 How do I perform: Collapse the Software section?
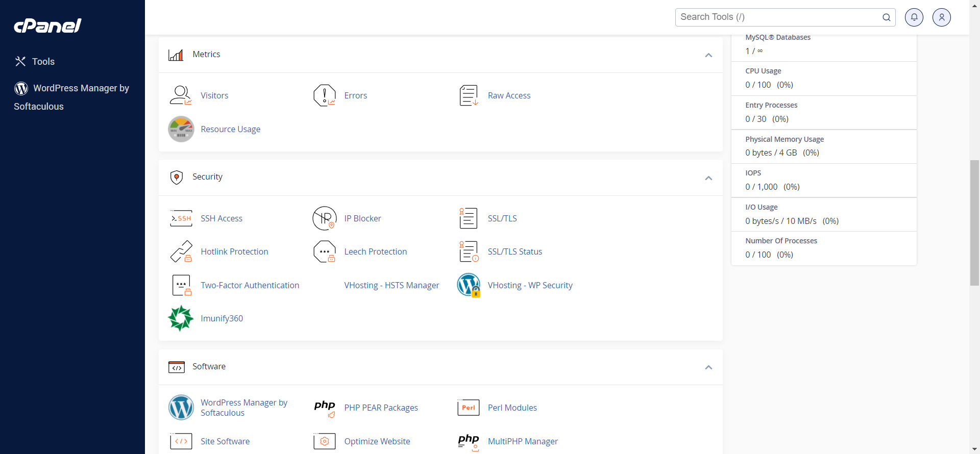point(708,367)
